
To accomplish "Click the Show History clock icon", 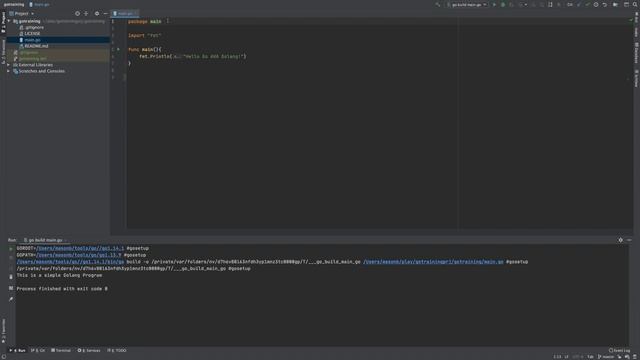I will pyautogui.click(x=596, y=4).
